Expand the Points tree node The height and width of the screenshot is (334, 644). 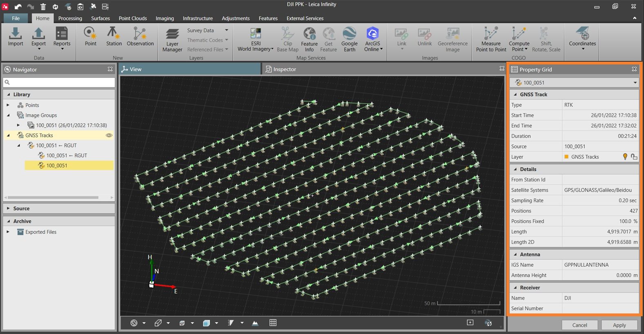tap(8, 105)
